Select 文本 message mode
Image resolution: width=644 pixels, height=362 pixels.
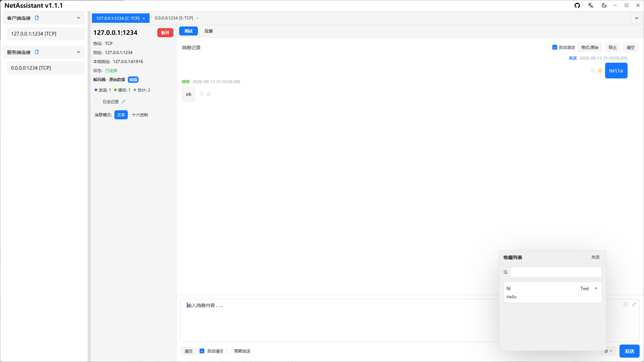tap(121, 115)
